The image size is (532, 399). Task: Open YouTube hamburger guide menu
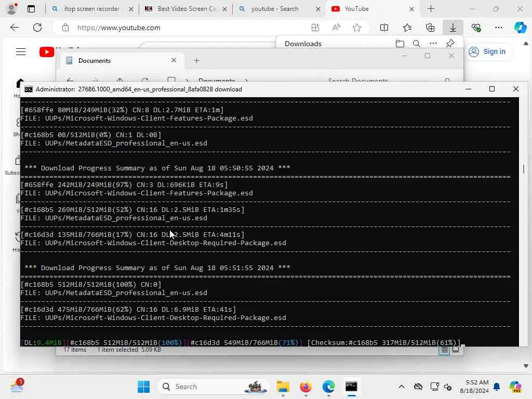(21, 51)
